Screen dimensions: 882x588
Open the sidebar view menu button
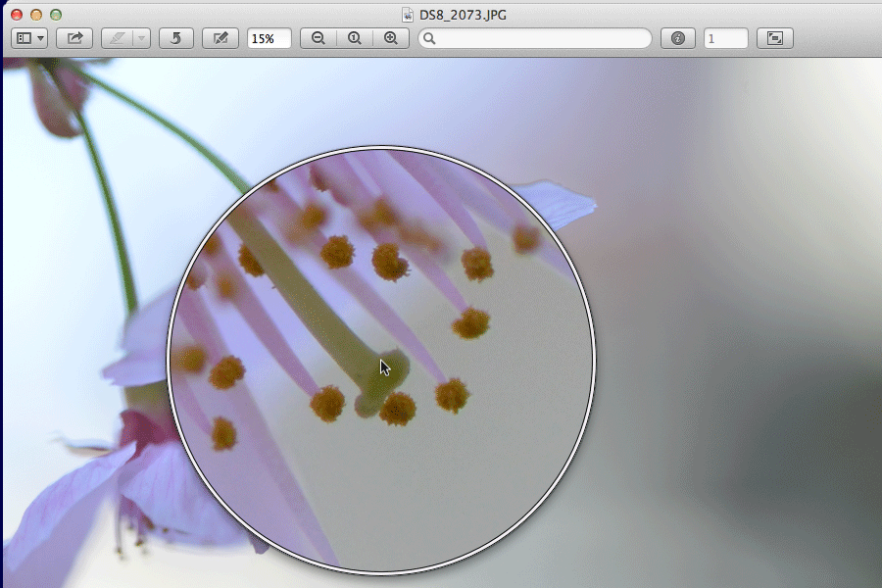click(29, 38)
